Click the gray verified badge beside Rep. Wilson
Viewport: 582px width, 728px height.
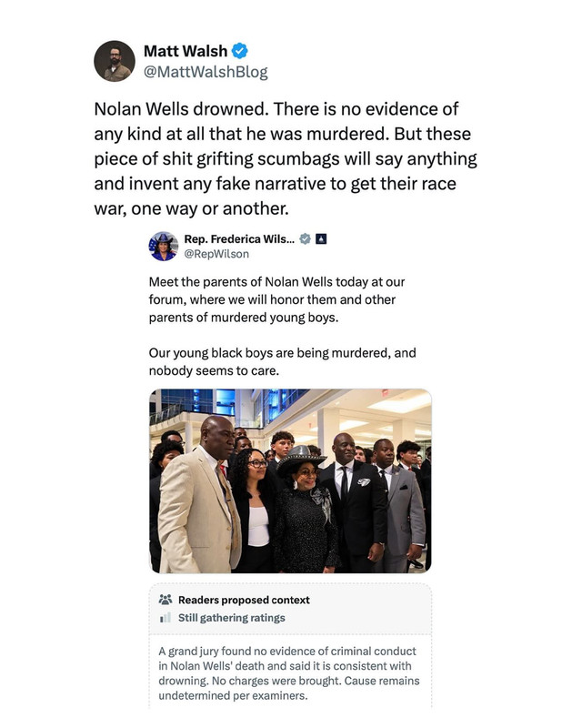tap(305, 239)
